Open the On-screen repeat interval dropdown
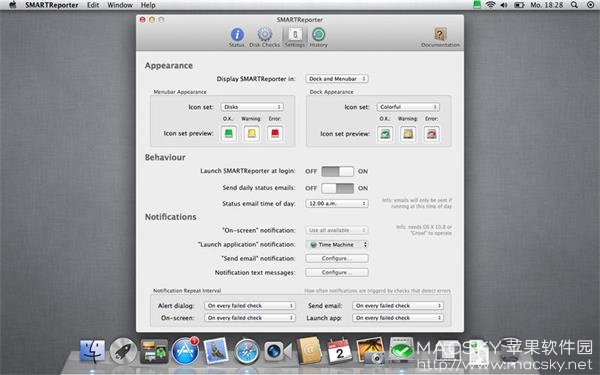 (x=250, y=318)
